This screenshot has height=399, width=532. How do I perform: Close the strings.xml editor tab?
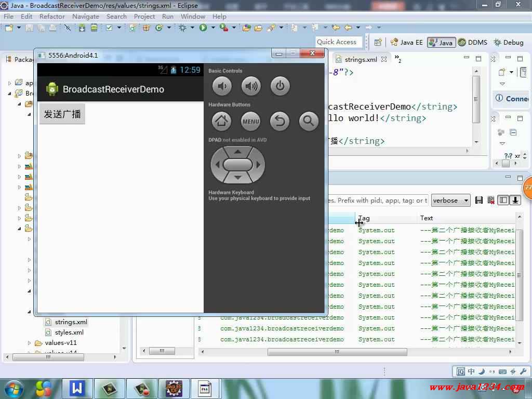click(384, 59)
